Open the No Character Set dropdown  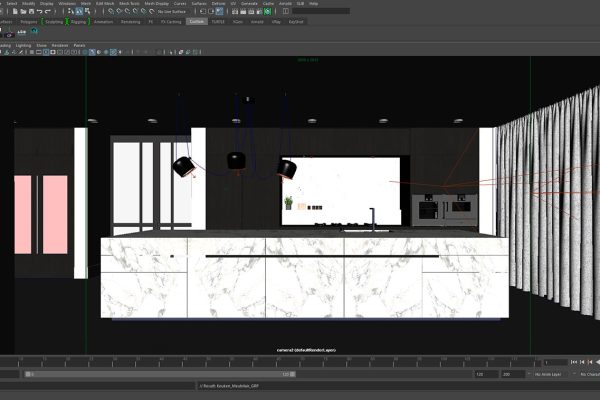point(589,374)
